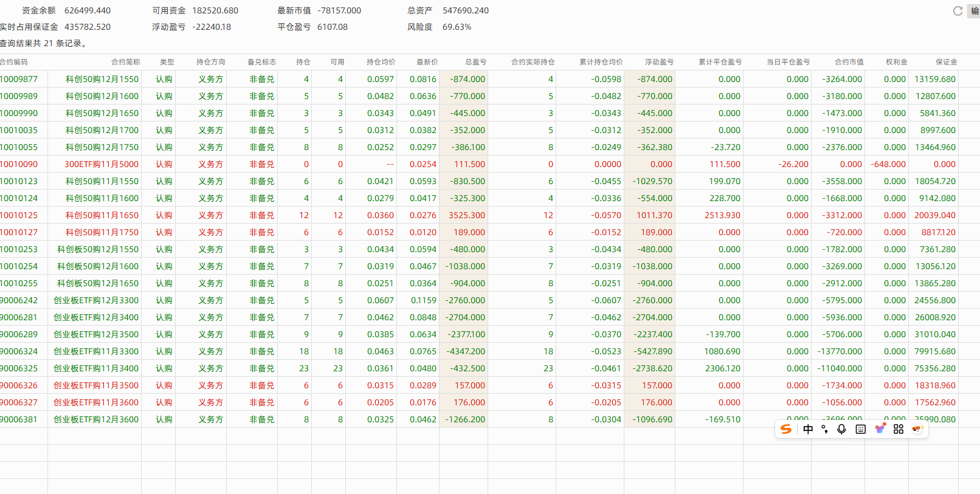
Task: Click total P&L value 3525.300
Action: 467,215
